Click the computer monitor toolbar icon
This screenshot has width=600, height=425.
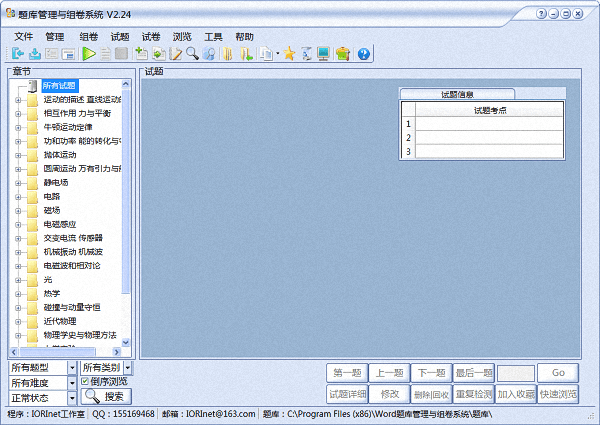coord(324,53)
